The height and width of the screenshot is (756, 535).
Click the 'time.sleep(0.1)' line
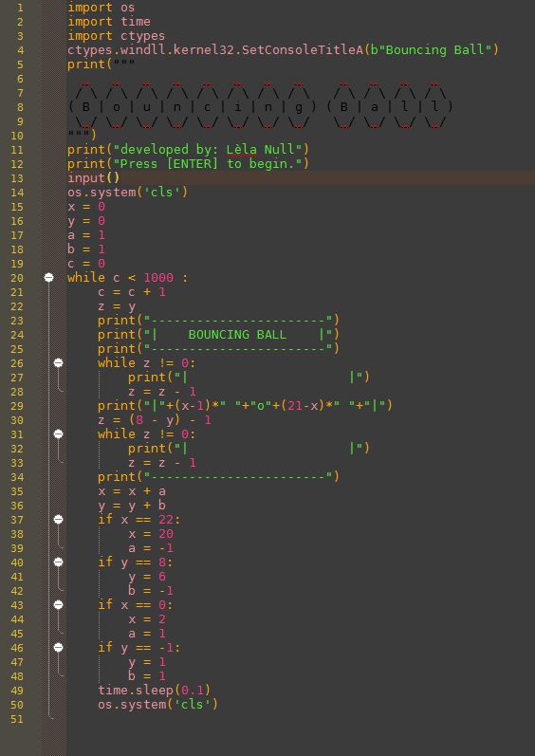pos(155,691)
